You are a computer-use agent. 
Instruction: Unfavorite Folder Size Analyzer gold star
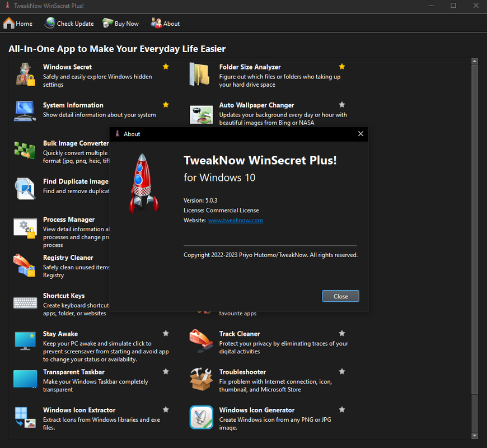342,67
